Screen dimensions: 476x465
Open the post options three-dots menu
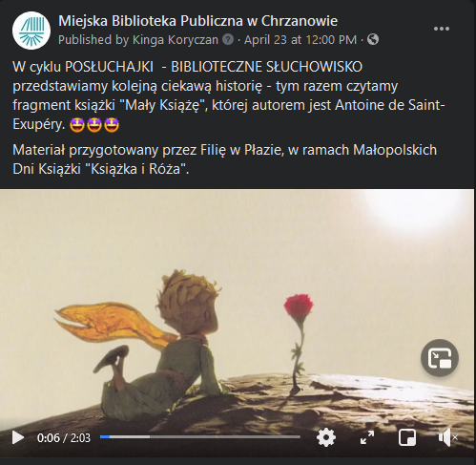click(442, 29)
